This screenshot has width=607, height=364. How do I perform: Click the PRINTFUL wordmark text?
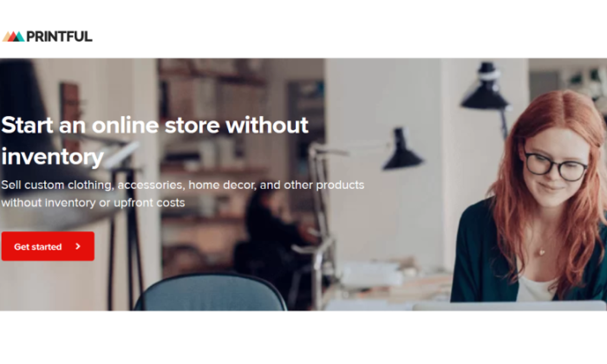(59, 36)
